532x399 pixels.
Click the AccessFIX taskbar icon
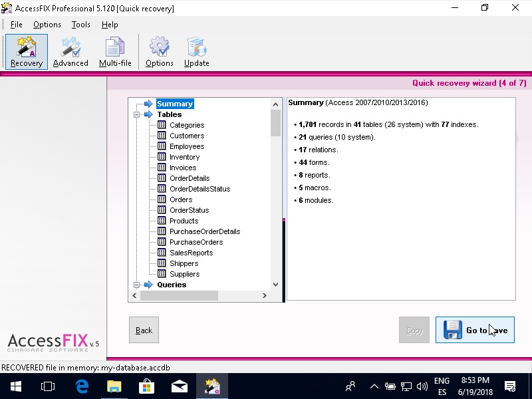coord(211,386)
